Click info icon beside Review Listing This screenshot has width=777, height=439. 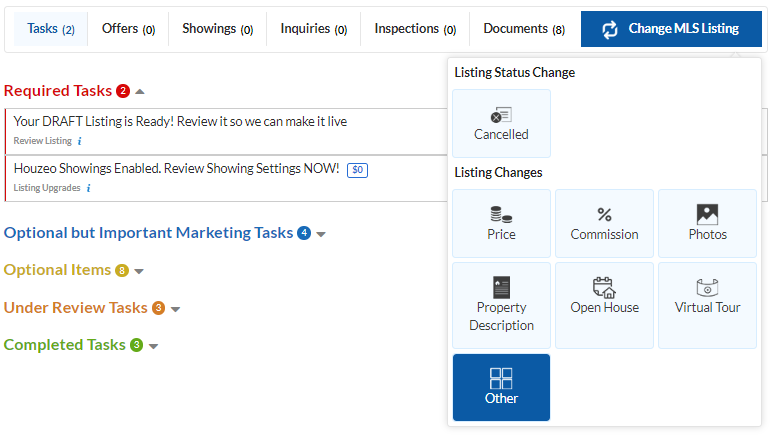point(80,141)
